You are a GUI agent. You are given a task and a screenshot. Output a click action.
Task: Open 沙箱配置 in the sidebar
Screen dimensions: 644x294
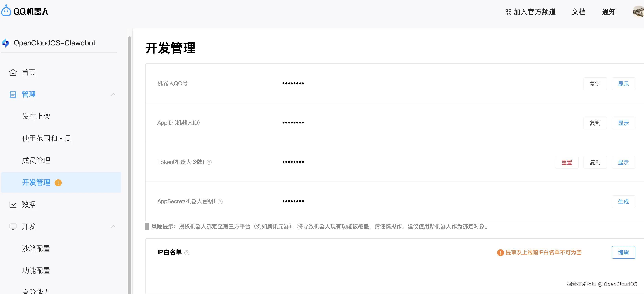point(36,248)
